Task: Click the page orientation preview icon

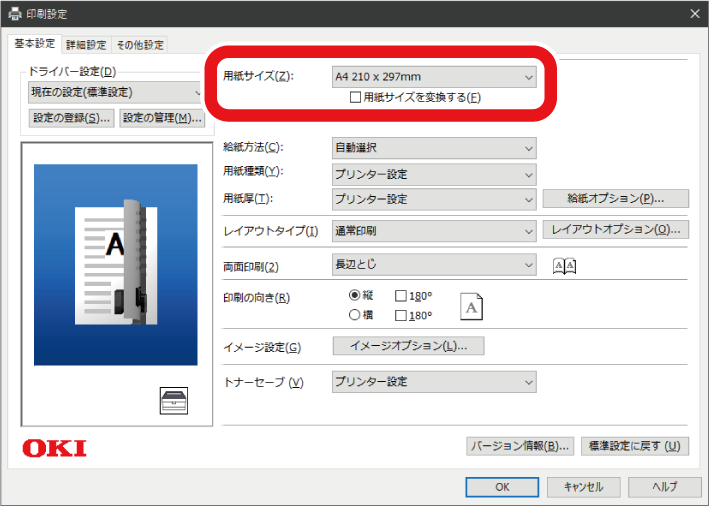Action: pos(472,306)
